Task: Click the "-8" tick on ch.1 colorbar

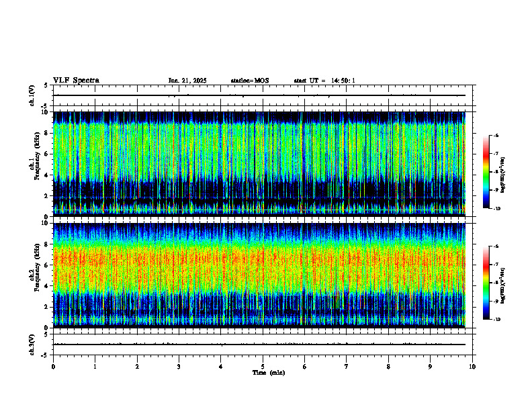Action: coord(496,172)
